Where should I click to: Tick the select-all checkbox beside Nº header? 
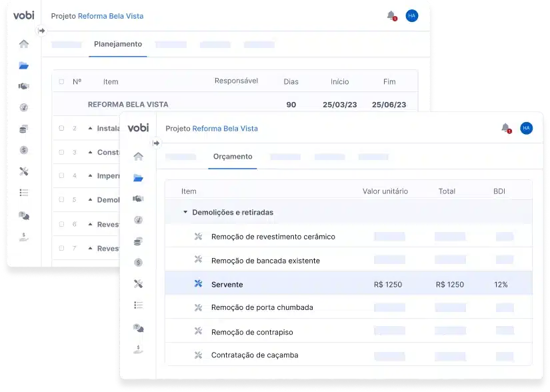tap(61, 82)
